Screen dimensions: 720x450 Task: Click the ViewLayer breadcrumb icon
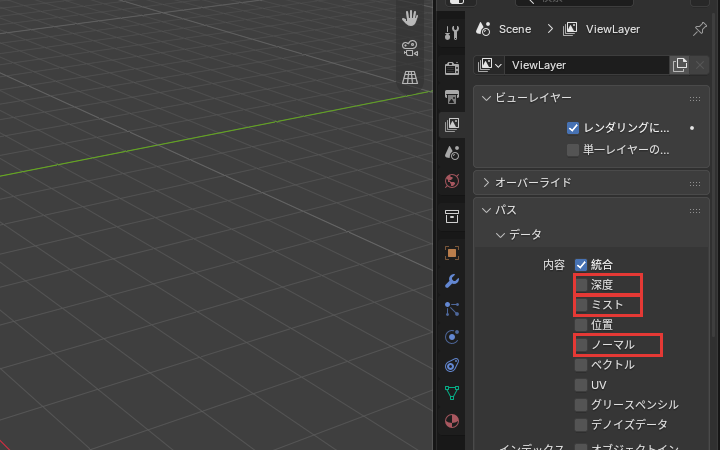coord(570,29)
